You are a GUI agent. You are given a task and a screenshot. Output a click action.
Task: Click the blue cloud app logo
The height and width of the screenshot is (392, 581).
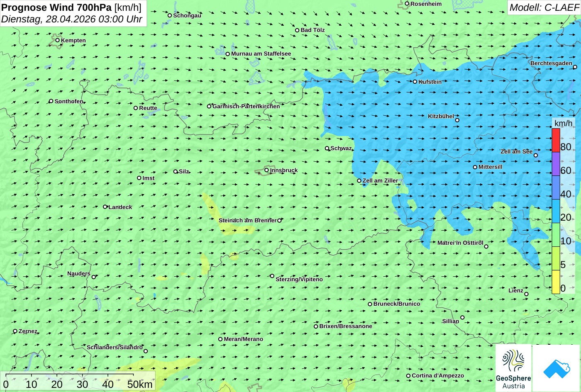tap(557, 368)
